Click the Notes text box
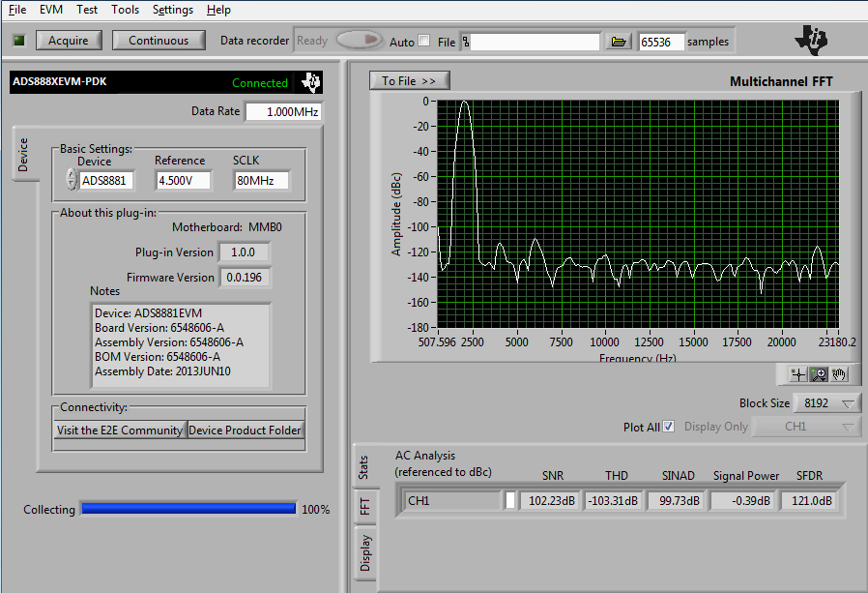This screenshot has height=593, width=868. [x=181, y=343]
